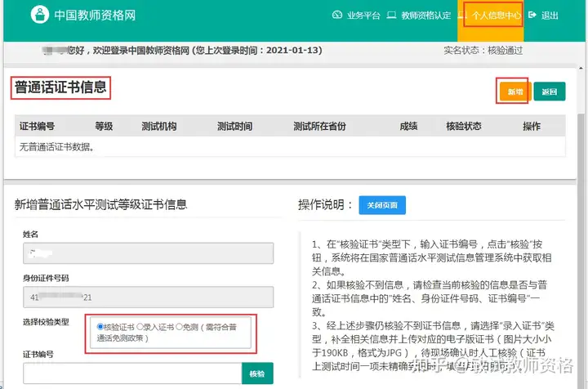Click the 测试机构 column header
Viewport: 588px width, 389px height.
point(159,126)
